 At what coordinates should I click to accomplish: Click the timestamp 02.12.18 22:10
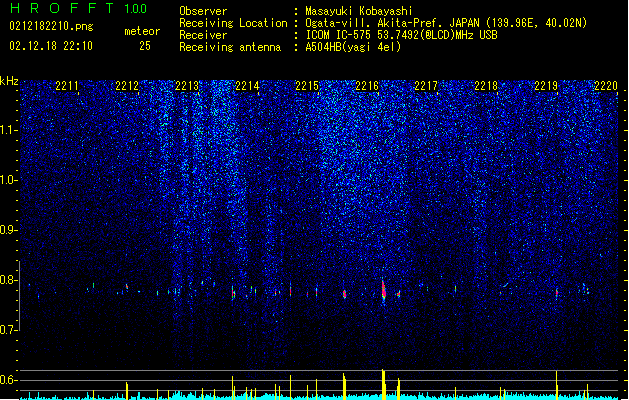[51, 46]
